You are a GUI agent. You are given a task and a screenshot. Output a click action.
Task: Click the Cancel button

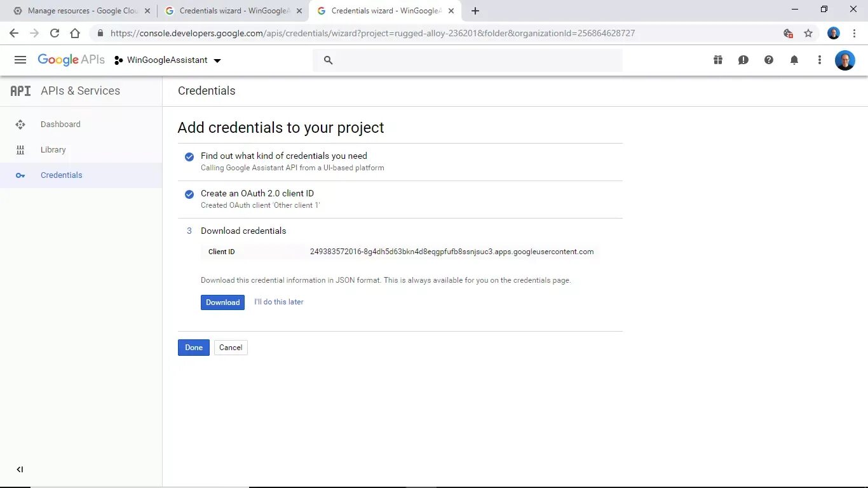click(231, 348)
